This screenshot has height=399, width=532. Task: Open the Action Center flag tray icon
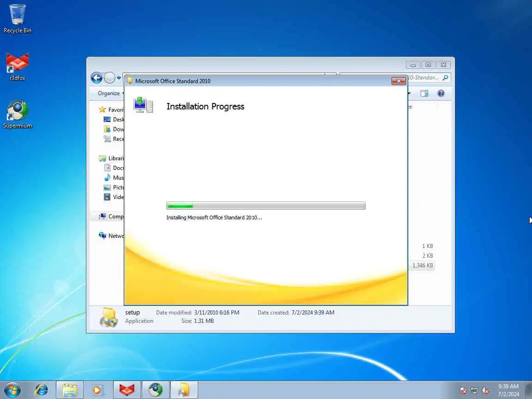pyautogui.click(x=463, y=391)
